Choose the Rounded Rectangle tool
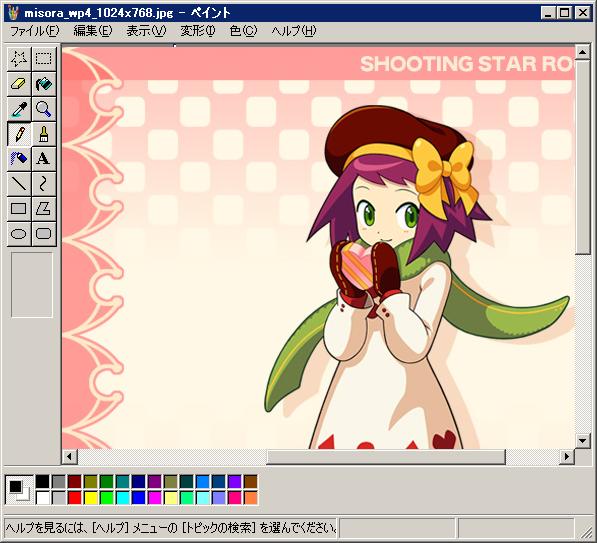 (44, 233)
